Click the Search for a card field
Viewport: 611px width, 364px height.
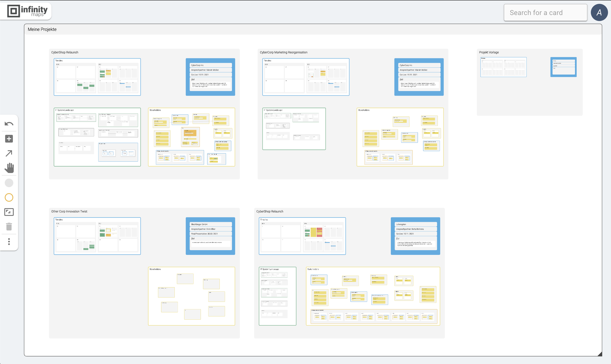point(545,12)
